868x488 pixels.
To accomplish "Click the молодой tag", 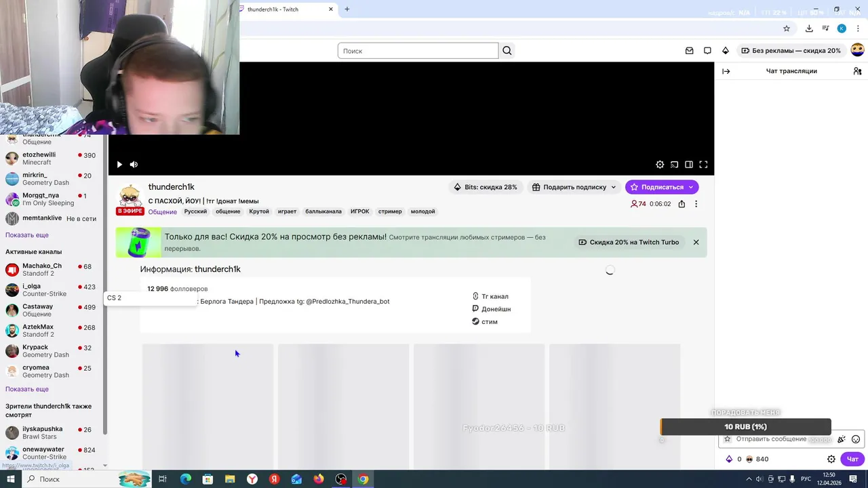I will (422, 211).
